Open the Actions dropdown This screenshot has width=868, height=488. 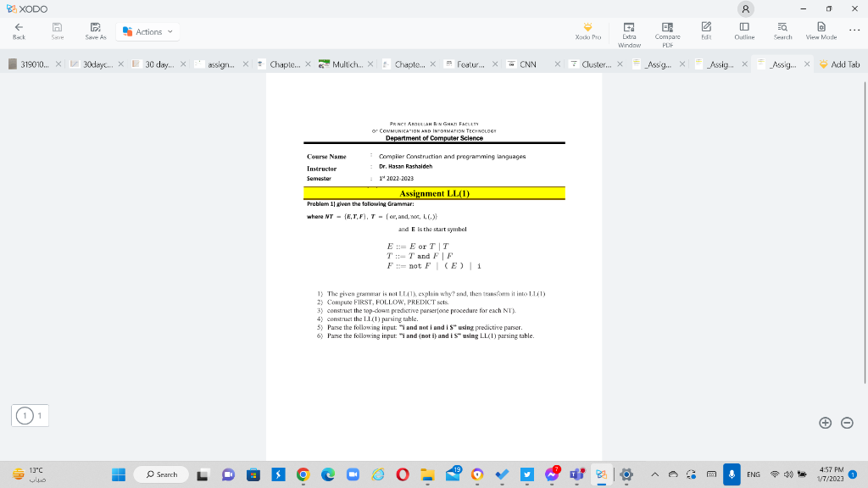[x=147, y=31]
